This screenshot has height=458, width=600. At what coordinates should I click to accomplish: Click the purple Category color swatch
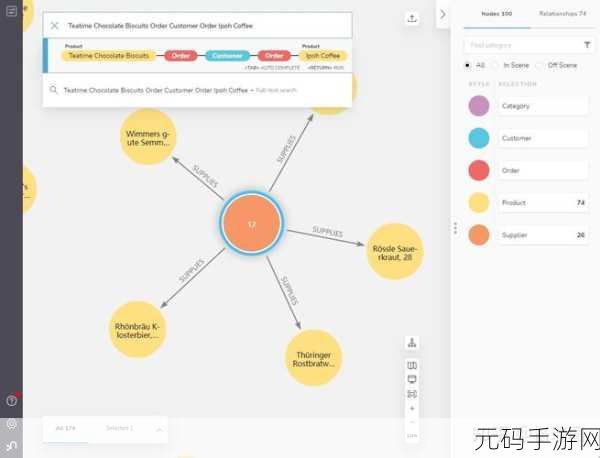pyautogui.click(x=479, y=106)
